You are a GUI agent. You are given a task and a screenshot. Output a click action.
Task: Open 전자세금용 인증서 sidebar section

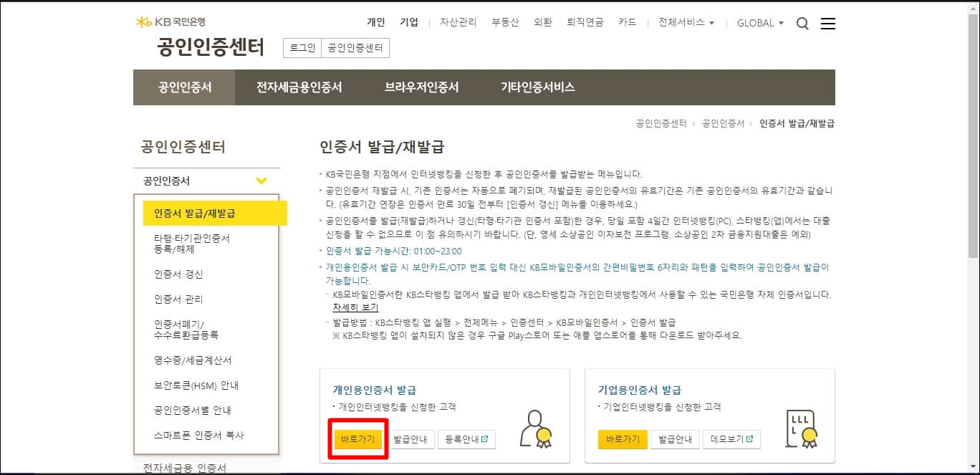[185, 468]
